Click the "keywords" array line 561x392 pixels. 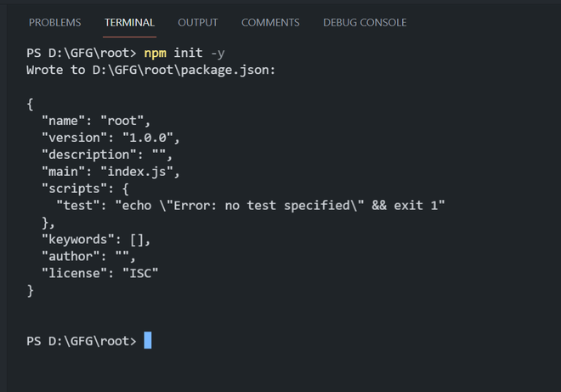pos(95,240)
